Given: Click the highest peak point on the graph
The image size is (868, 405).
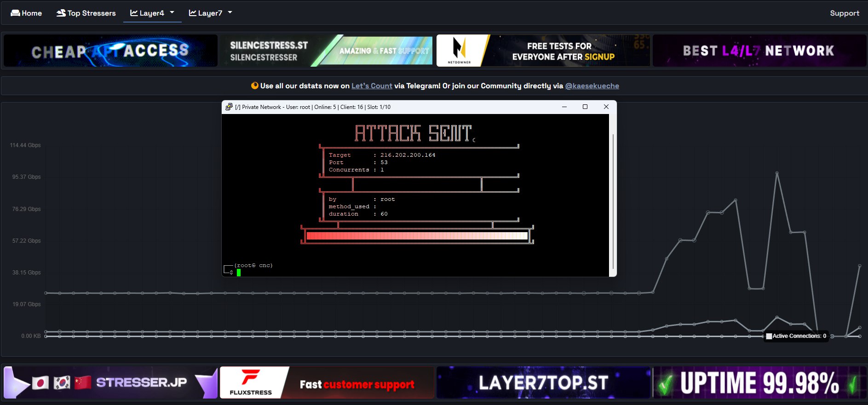Looking at the screenshot, I should click(x=777, y=173).
